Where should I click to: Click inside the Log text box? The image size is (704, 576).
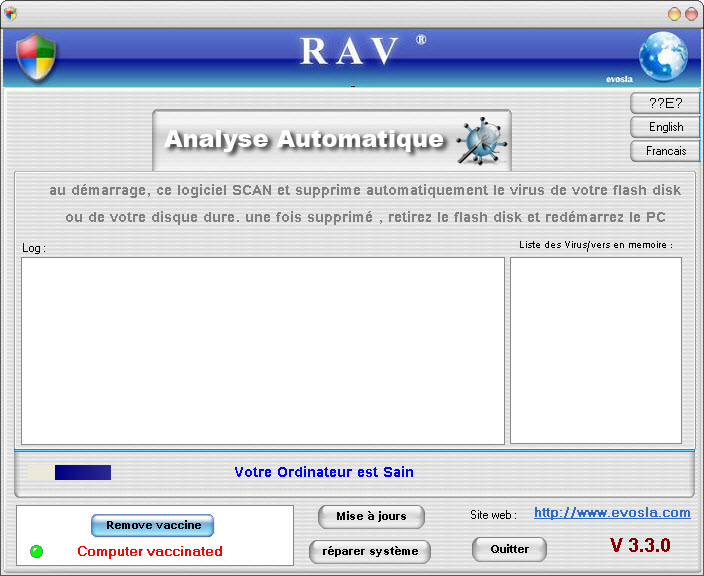263,351
